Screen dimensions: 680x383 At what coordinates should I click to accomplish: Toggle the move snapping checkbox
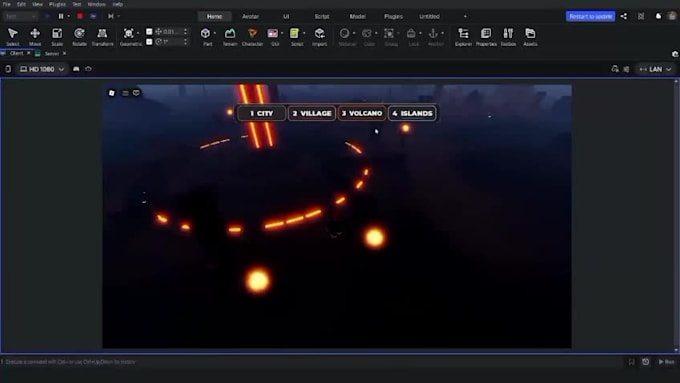click(x=149, y=32)
